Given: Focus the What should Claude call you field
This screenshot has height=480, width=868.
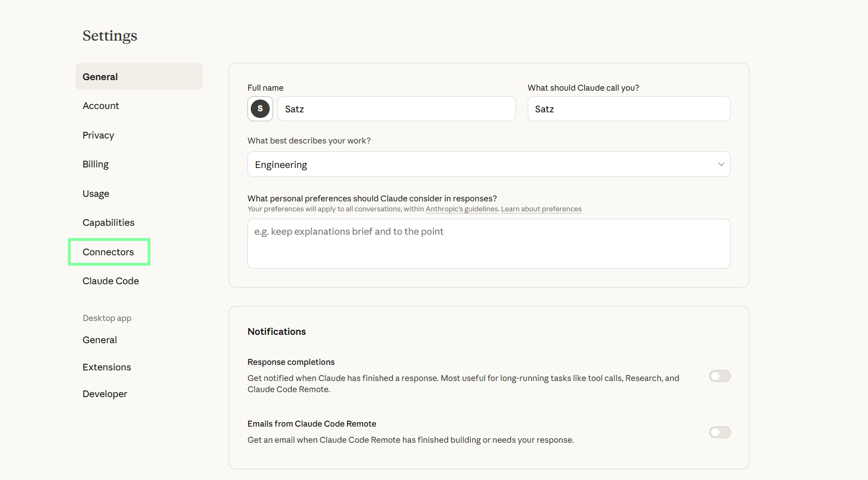Looking at the screenshot, I should pyautogui.click(x=628, y=109).
